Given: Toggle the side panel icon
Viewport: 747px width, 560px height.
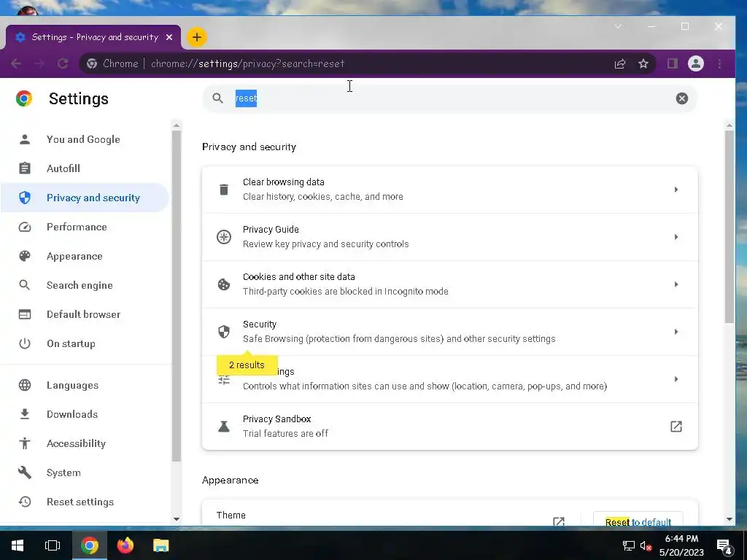Looking at the screenshot, I should (x=672, y=64).
